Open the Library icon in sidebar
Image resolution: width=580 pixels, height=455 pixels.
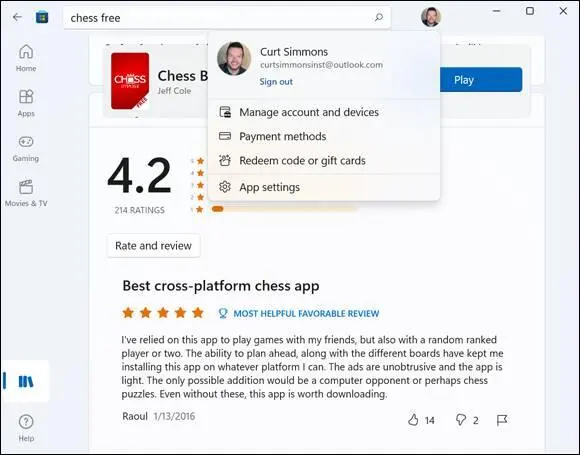26,381
